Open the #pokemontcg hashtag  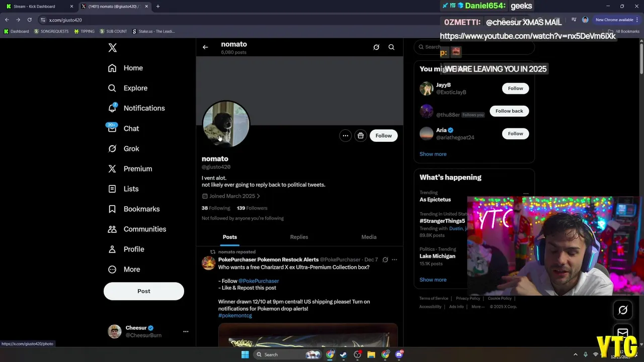(235, 315)
